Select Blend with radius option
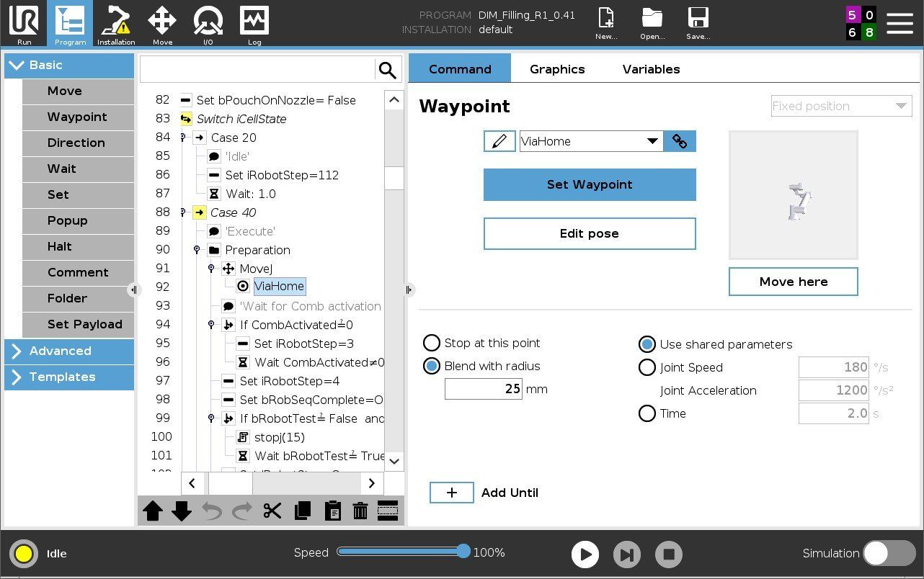Screen dimensions: 924x579 point(432,366)
